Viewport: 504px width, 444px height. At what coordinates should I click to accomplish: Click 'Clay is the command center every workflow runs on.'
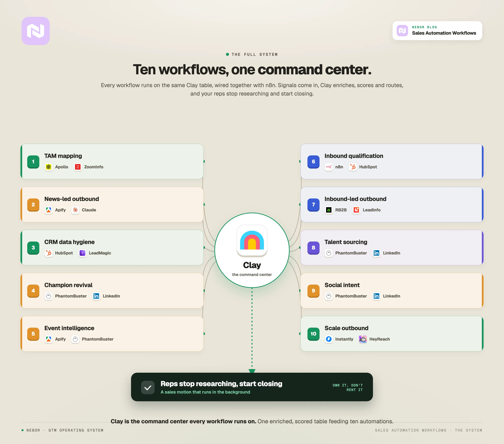click(x=183, y=421)
